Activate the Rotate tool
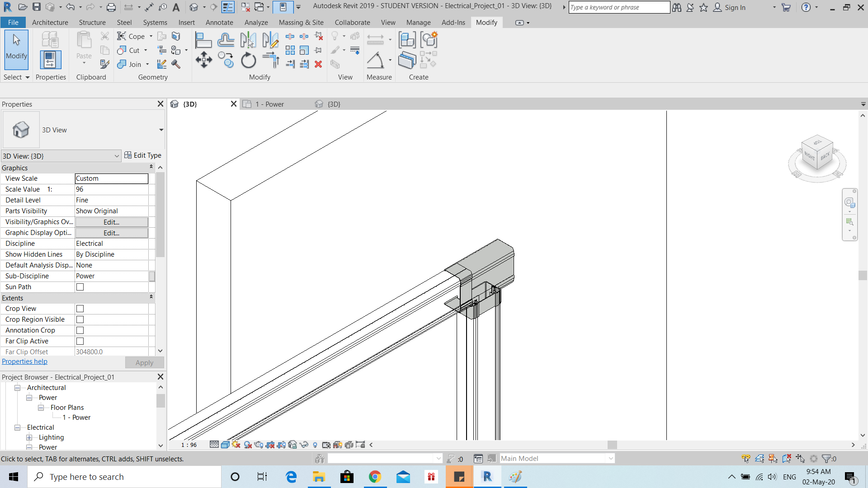This screenshot has height=488, width=868. click(248, 59)
